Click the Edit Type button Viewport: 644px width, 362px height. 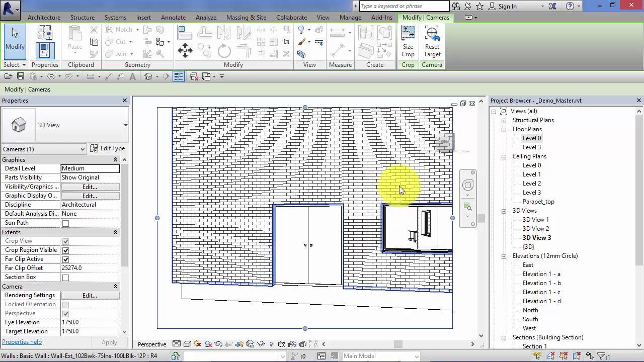coord(108,148)
